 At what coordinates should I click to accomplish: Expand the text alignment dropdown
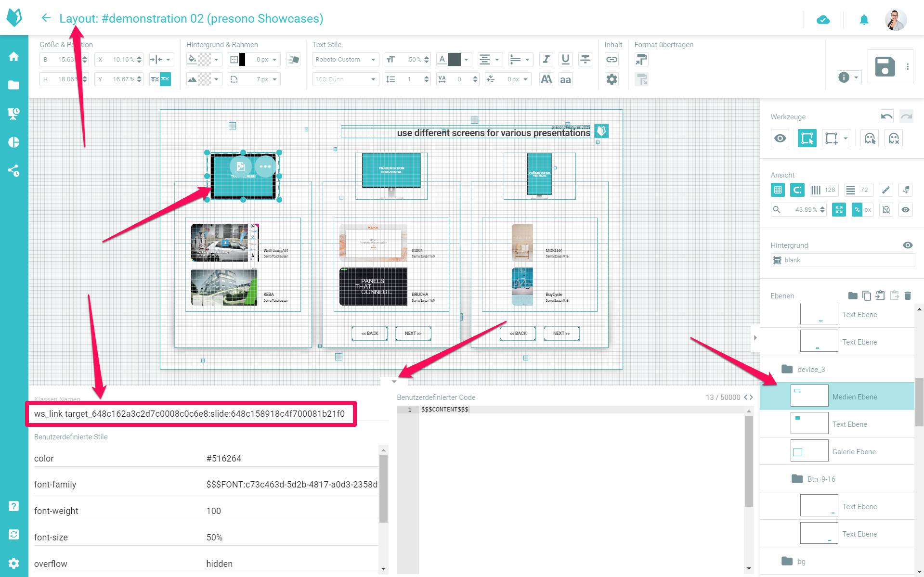[x=490, y=59]
